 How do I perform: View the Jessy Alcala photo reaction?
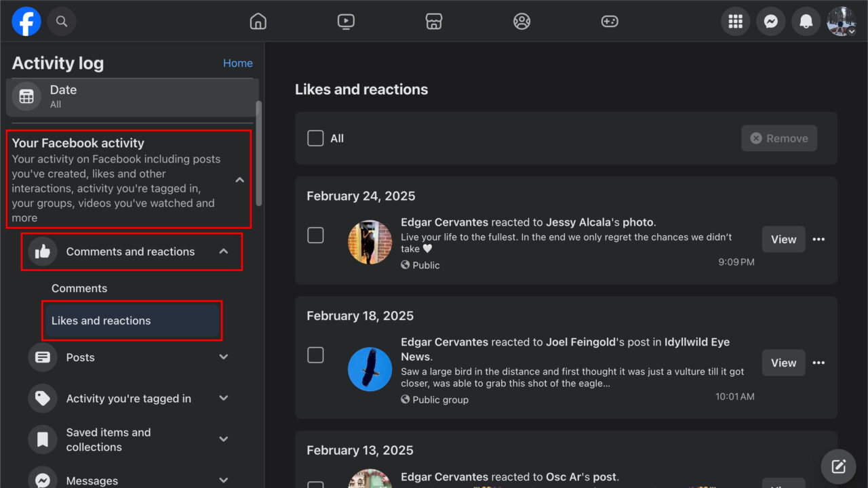point(783,239)
